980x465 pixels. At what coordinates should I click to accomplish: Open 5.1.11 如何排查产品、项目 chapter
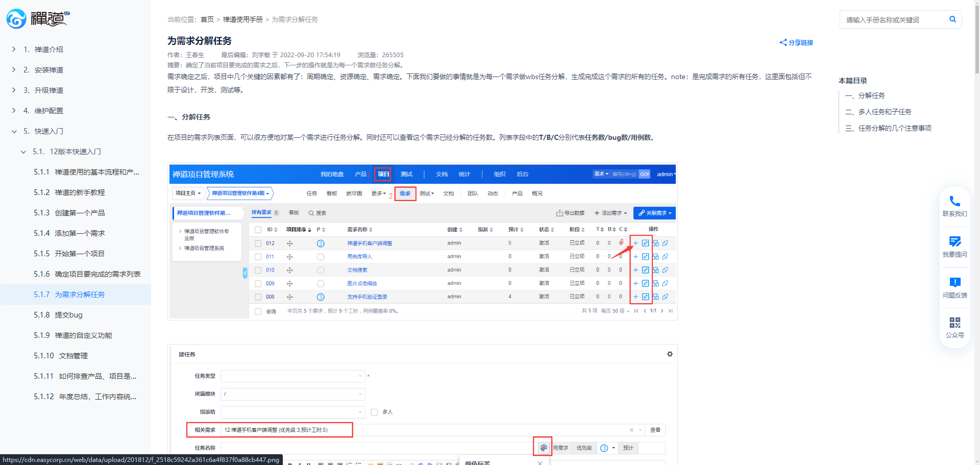tap(85, 376)
